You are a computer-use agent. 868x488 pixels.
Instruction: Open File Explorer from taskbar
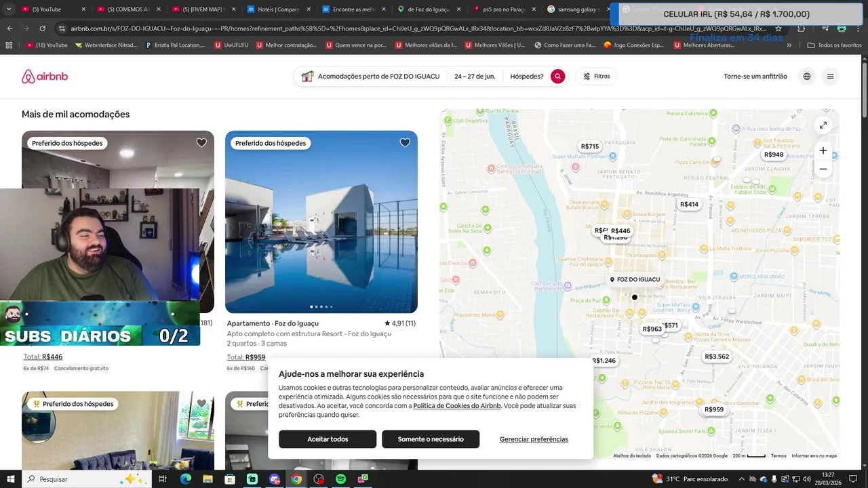pyautogui.click(x=208, y=479)
